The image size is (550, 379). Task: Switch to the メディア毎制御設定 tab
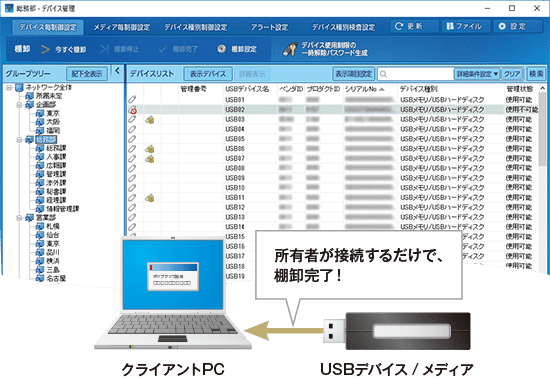point(121,27)
